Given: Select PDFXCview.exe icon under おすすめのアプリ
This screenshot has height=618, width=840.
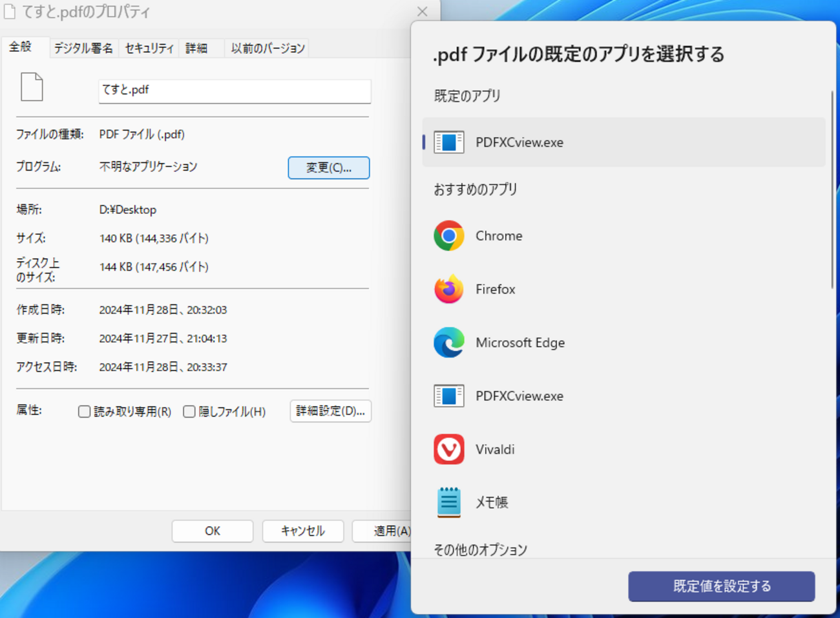Looking at the screenshot, I should tap(448, 396).
